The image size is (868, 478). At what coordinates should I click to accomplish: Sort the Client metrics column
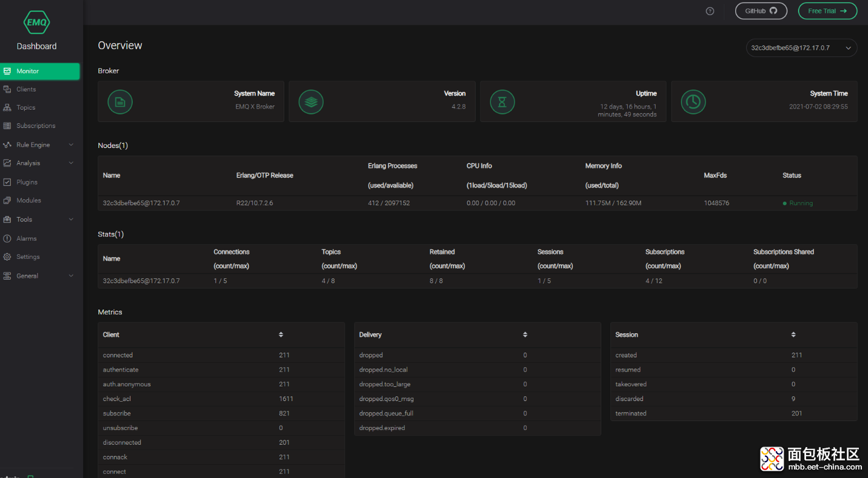281,335
